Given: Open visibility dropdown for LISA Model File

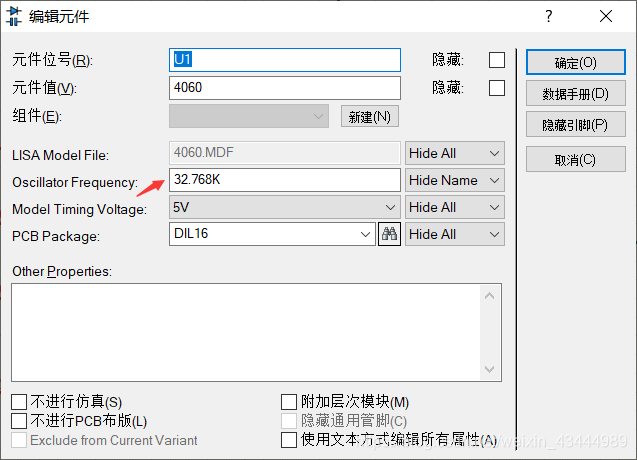Looking at the screenshot, I should coord(455,153).
